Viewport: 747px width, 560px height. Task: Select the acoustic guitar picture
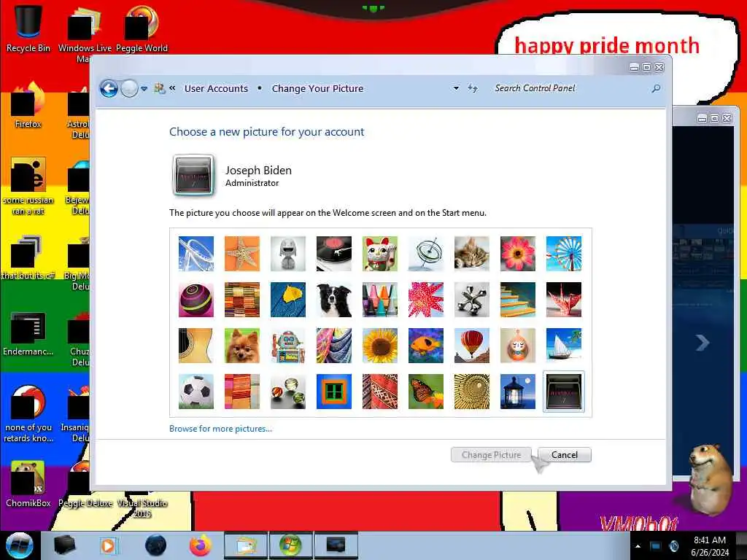click(196, 345)
